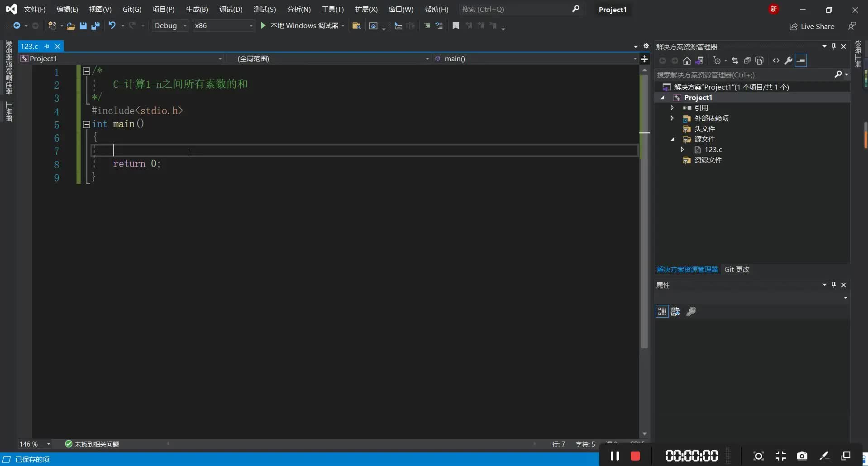Toggle pin on 123.c tab
868x466 pixels.
point(47,46)
